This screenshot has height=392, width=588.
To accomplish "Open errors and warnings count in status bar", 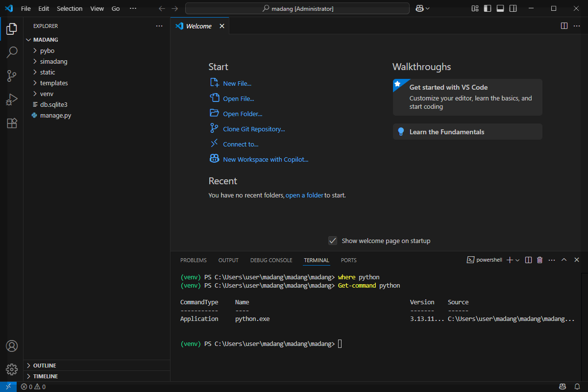I will click(x=33, y=387).
